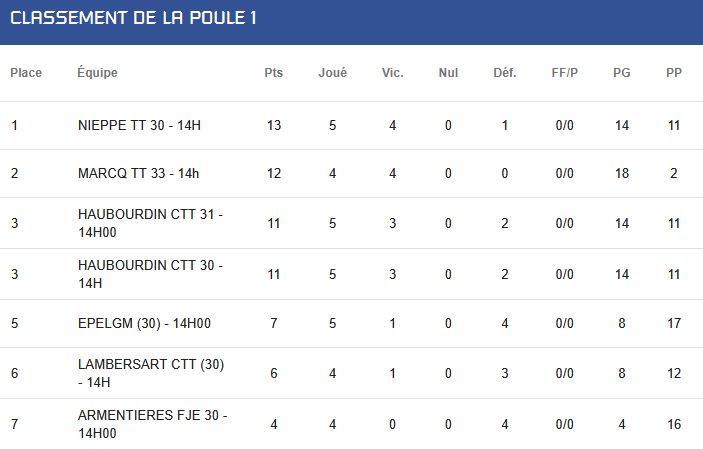Click the Vic. column header
703x449 pixels.
pos(392,73)
